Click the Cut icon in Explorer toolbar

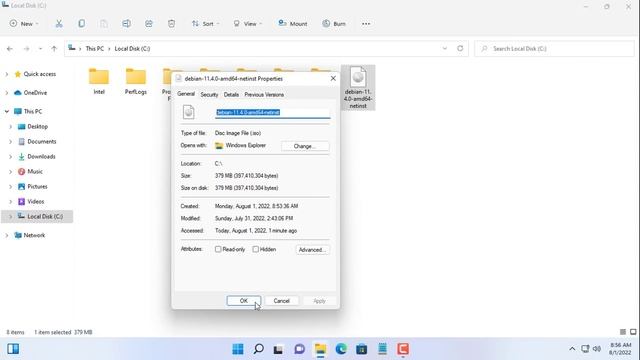pos(59,24)
